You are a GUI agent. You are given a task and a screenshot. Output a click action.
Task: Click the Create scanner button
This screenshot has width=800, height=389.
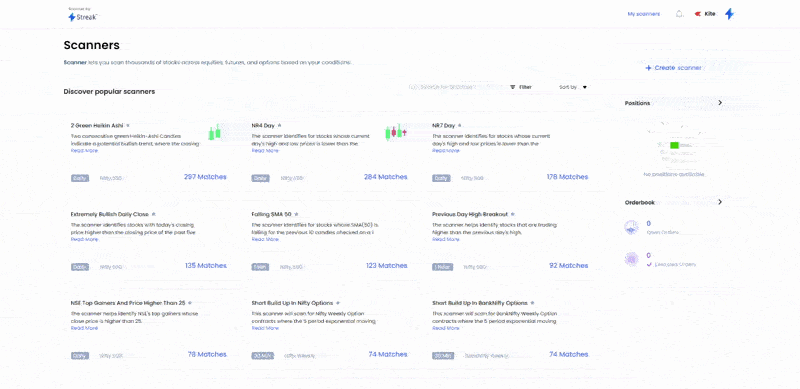[x=673, y=67]
